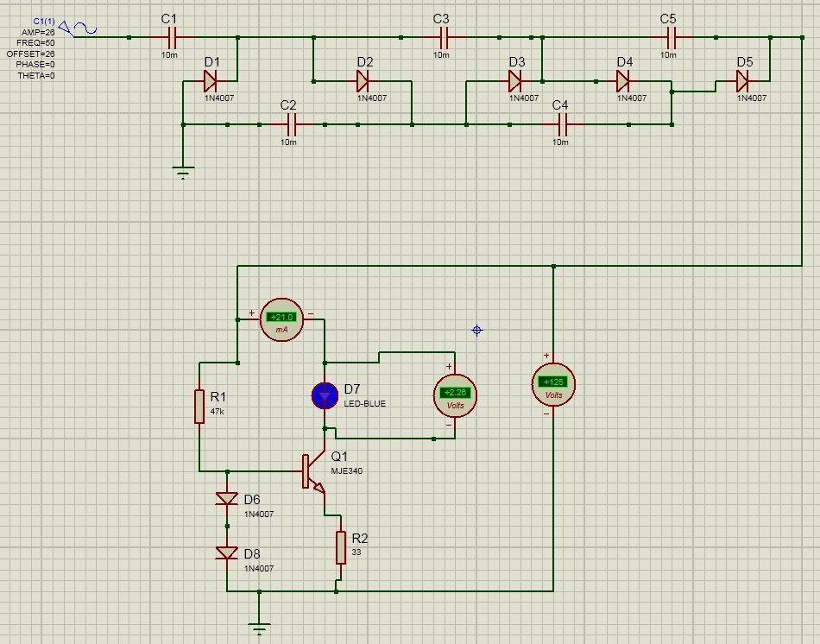Viewport: 820px width, 644px height.
Task: Select the D5 diode symbol
Action: click(x=742, y=81)
